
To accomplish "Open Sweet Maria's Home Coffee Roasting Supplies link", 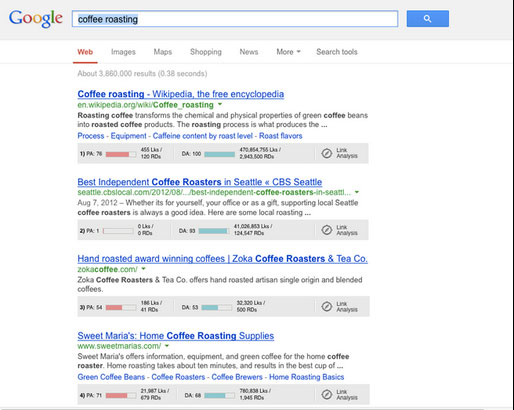I will point(176,336).
